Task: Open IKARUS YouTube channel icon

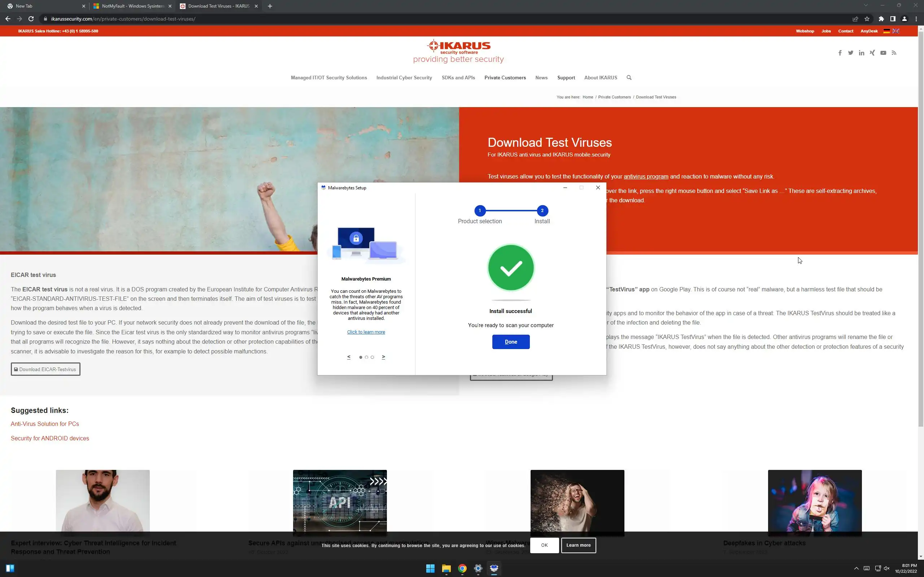Action: [x=883, y=53]
